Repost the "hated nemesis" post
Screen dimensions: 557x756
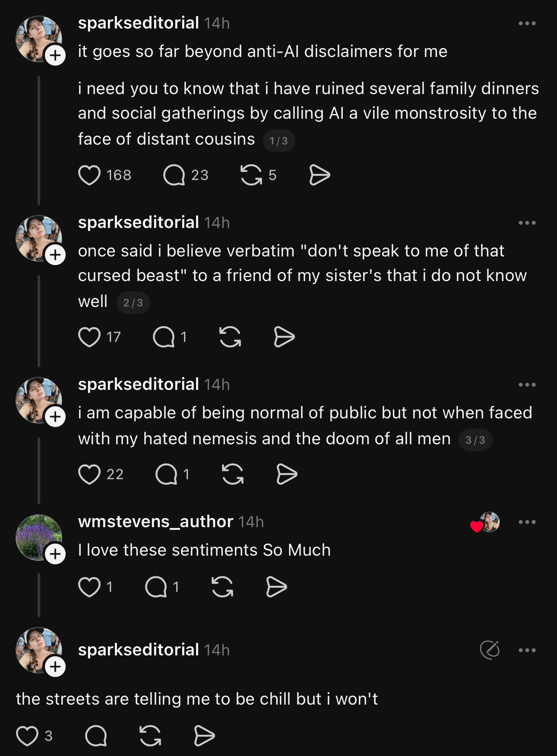(233, 474)
